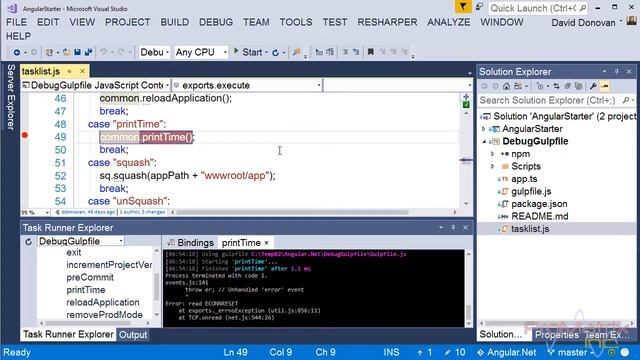Toggle Preview Selected Items highlighted icon
Viewport: 640px width, 360px height.
[x=605, y=86]
